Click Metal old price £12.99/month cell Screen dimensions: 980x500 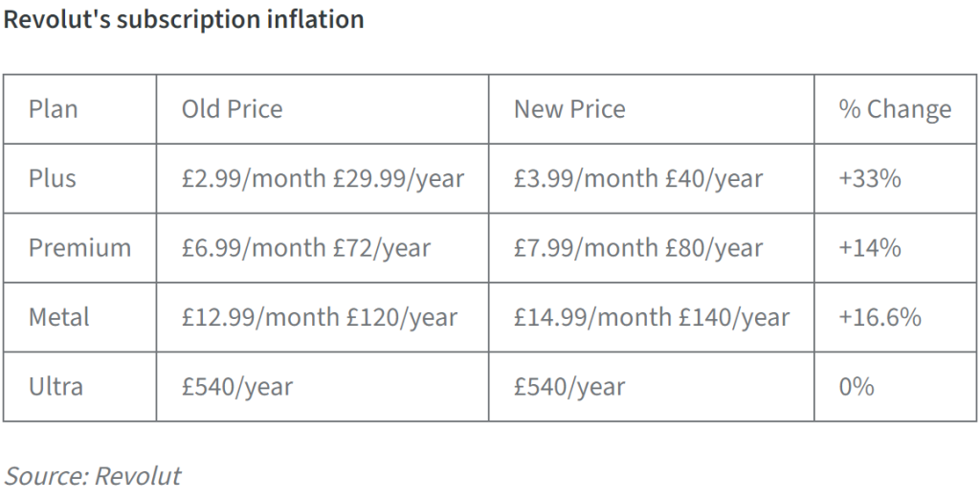(323, 317)
